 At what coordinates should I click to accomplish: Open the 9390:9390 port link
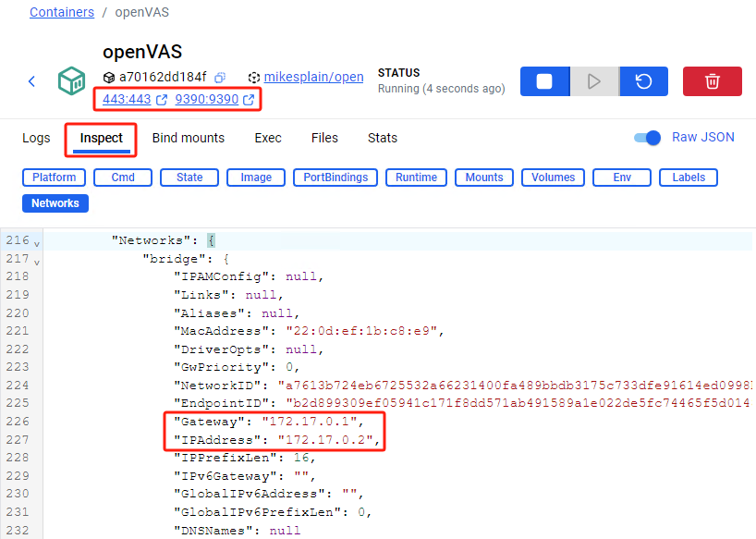(x=207, y=99)
